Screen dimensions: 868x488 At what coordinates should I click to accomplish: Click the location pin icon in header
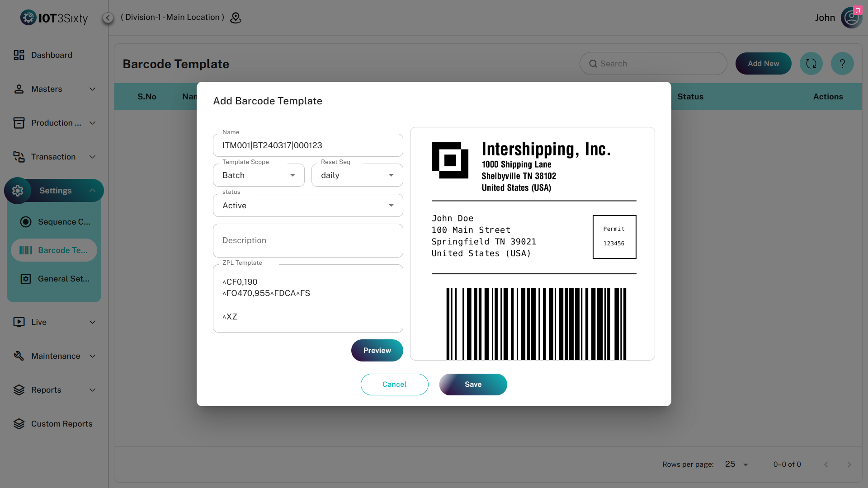tap(236, 18)
